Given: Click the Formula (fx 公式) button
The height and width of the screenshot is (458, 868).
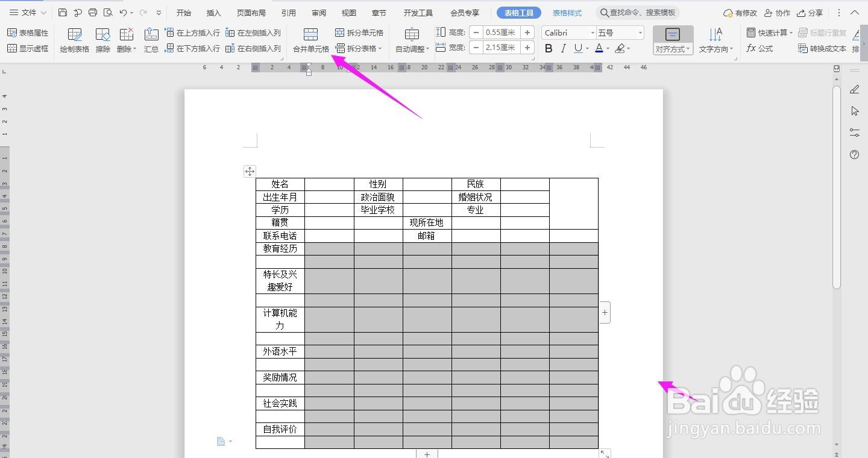Looking at the screenshot, I should tap(759, 48).
